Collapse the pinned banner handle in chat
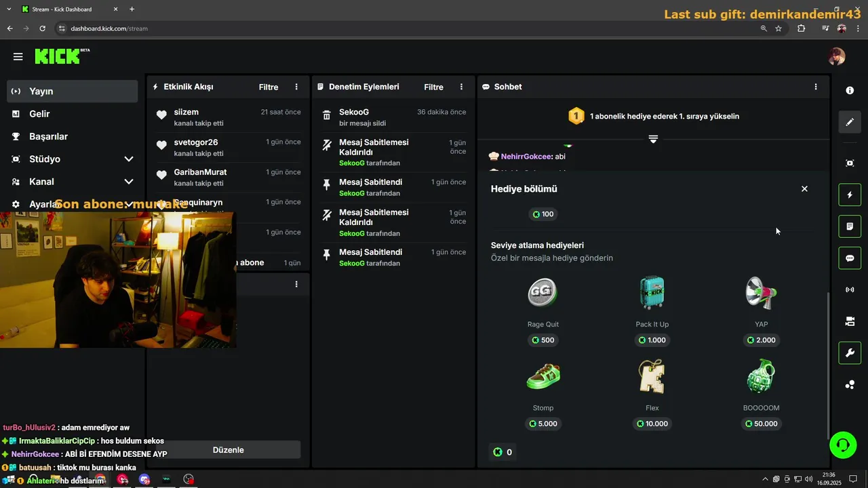The image size is (868, 488). click(x=653, y=139)
